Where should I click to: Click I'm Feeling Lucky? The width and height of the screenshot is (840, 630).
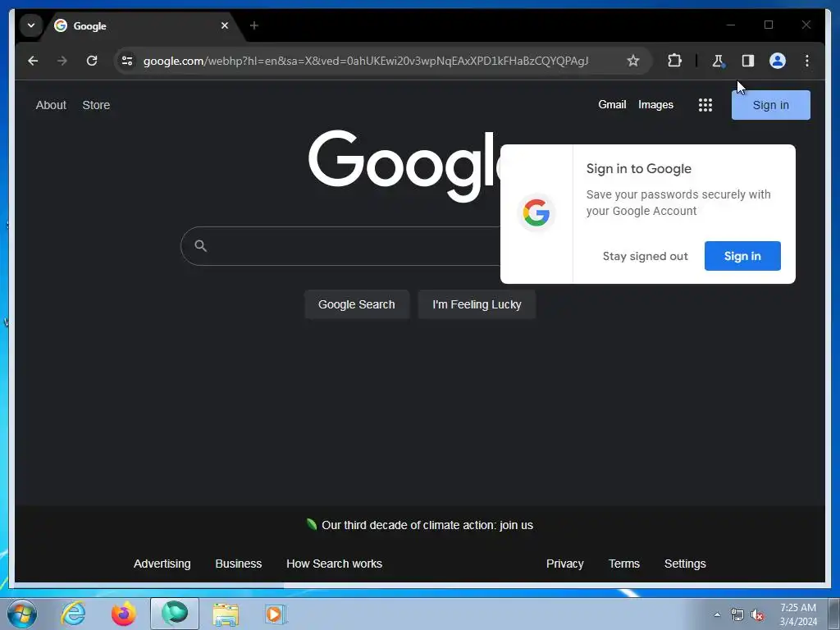coord(477,304)
